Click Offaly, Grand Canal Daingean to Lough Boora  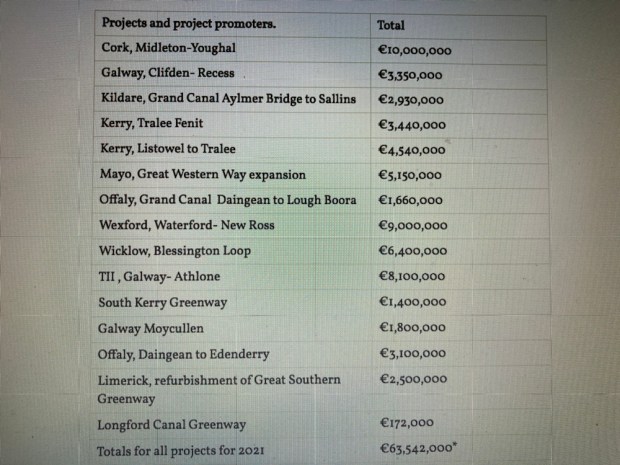tap(226, 200)
